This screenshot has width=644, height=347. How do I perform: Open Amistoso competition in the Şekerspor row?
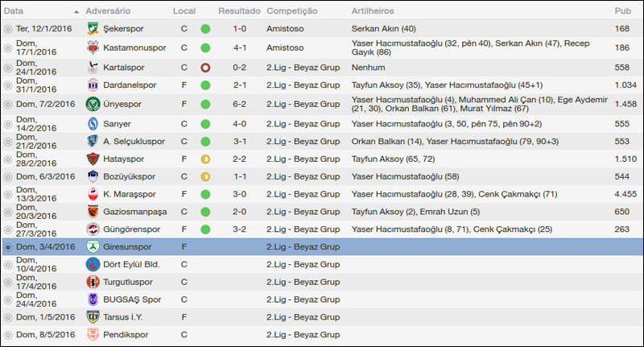pyautogui.click(x=287, y=29)
